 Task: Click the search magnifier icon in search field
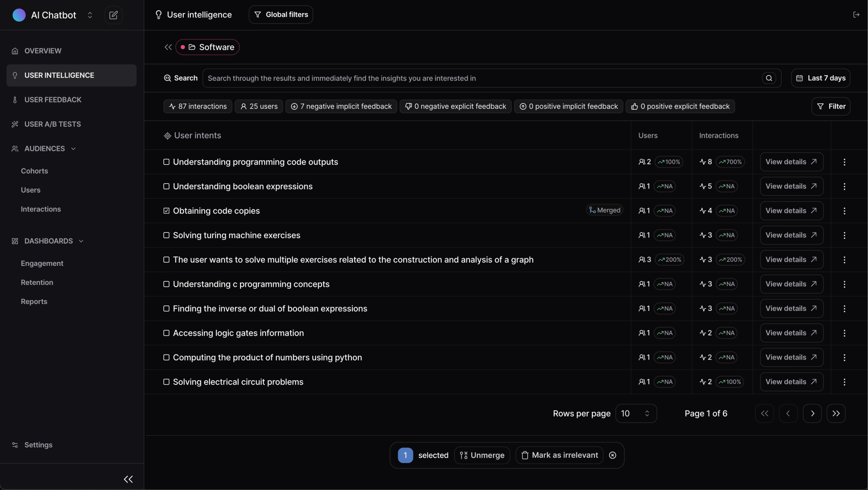pyautogui.click(x=769, y=78)
